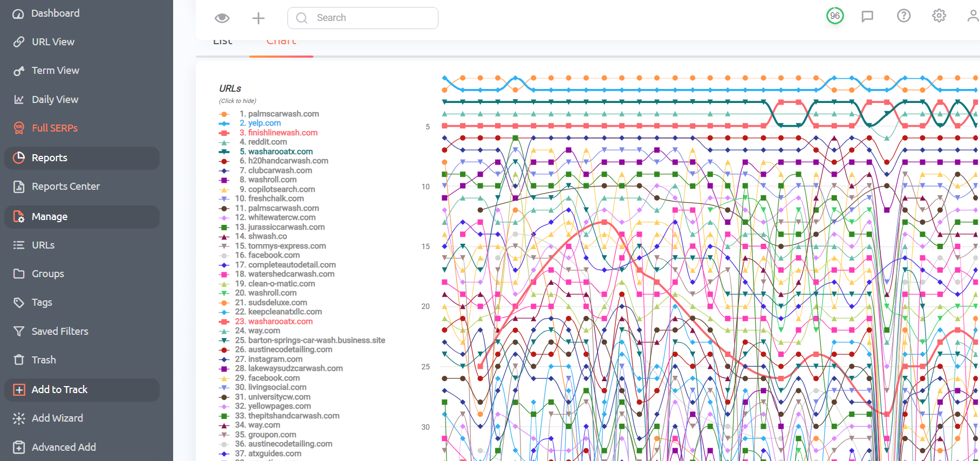Switch to the List tab
980x461 pixels.
click(223, 43)
